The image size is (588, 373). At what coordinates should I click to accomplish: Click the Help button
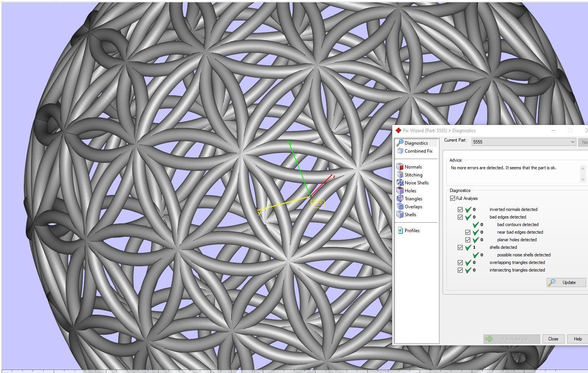pyautogui.click(x=577, y=339)
